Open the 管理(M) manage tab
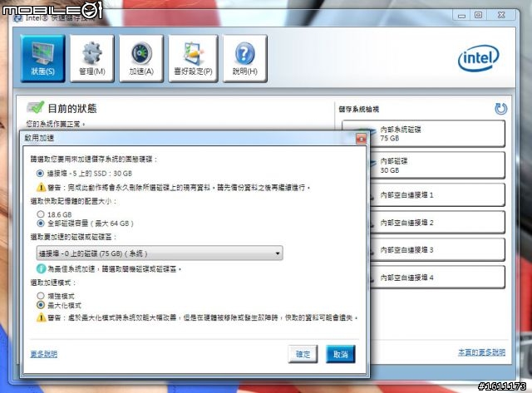Screen dimensions: 532x393 click(x=92, y=58)
